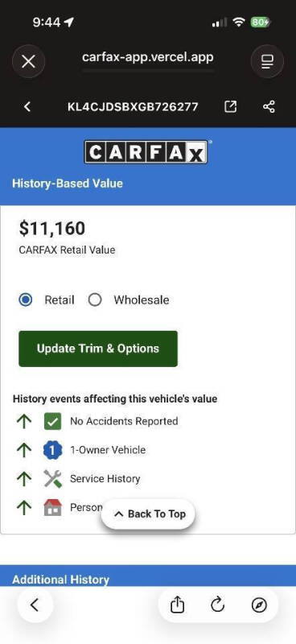Open the reader view icon beside the URL
The height and width of the screenshot is (644, 296).
pyautogui.click(x=267, y=62)
